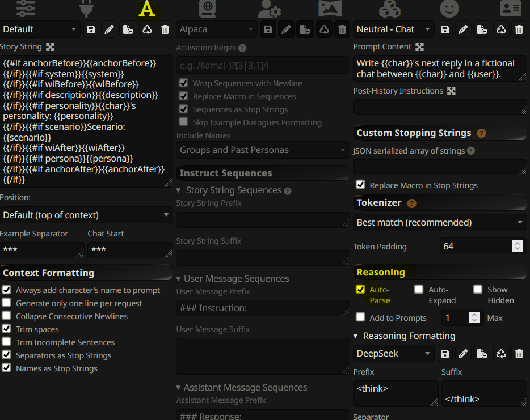Save the Default context template
Screen dimensions: 530x420
(x=91, y=29)
